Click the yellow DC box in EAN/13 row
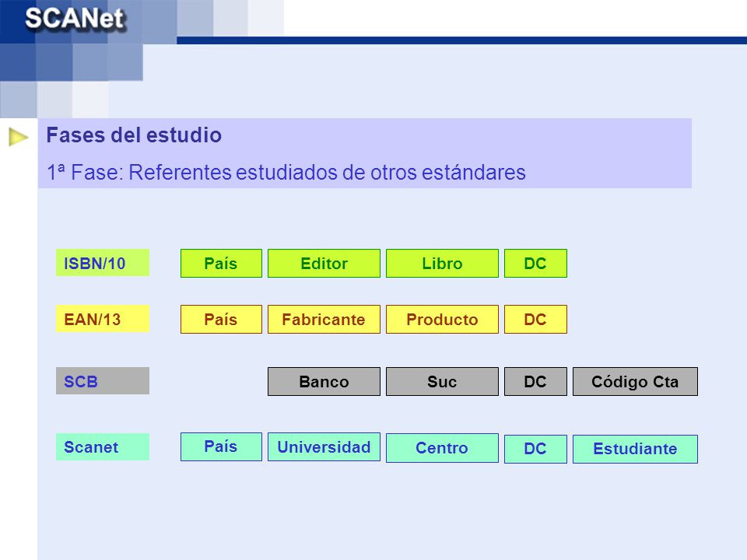The height and width of the screenshot is (560, 747). (535, 319)
